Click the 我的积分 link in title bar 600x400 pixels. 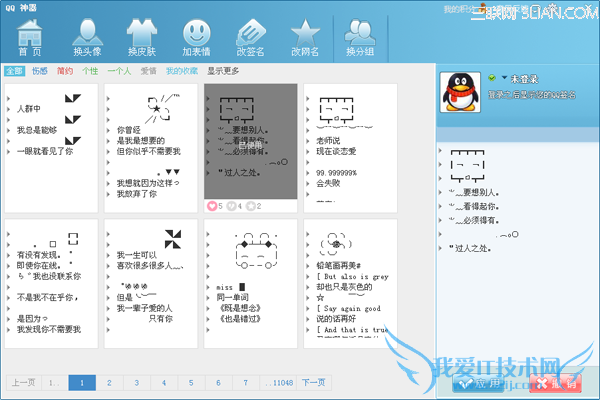pos(458,9)
